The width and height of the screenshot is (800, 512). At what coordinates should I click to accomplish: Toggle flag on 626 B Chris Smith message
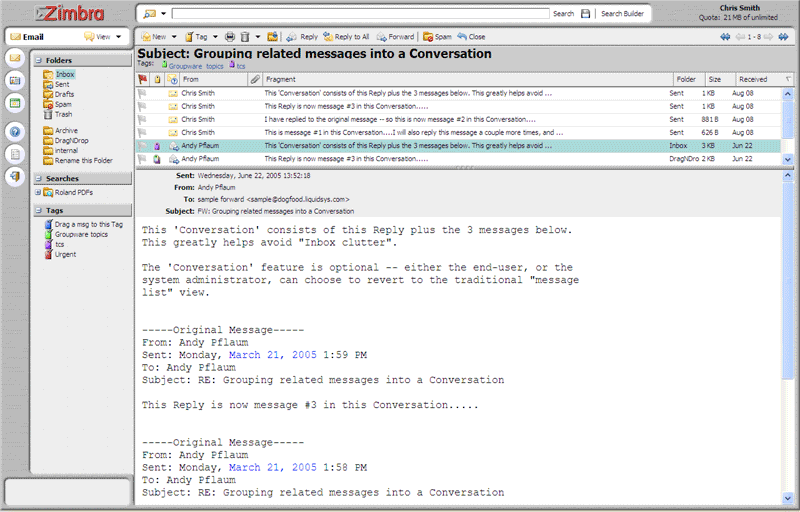(142, 133)
